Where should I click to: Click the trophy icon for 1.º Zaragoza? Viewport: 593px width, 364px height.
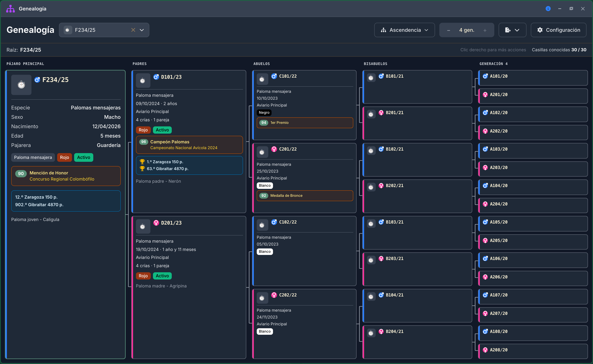[x=142, y=162]
